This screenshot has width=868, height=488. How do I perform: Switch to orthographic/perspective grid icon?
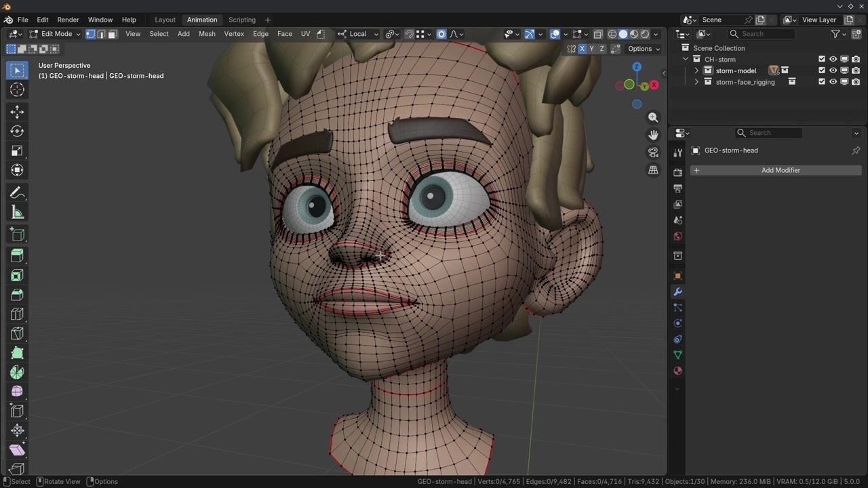point(653,170)
